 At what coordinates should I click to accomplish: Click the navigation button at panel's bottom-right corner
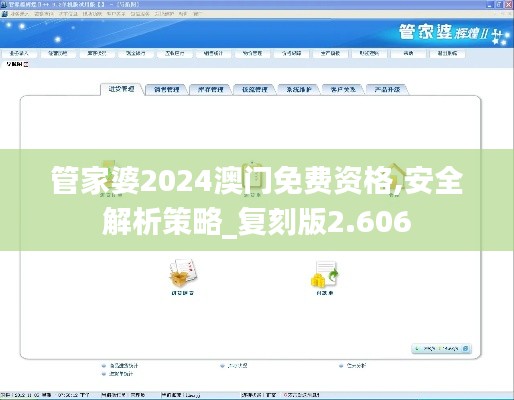click(441, 349)
